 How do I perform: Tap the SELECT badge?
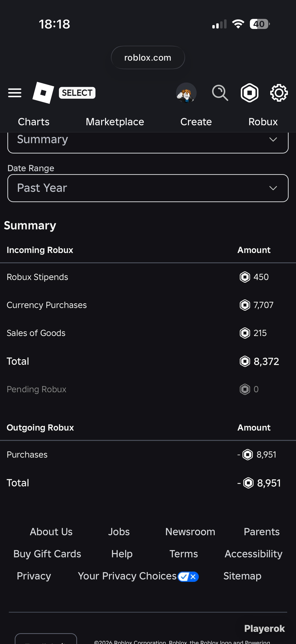(77, 93)
